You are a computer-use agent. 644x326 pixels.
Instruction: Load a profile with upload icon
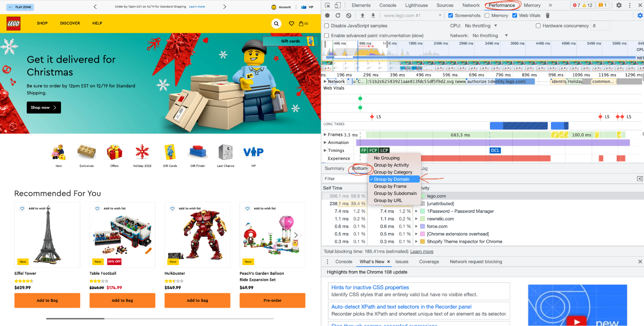pyautogui.click(x=362, y=15)
